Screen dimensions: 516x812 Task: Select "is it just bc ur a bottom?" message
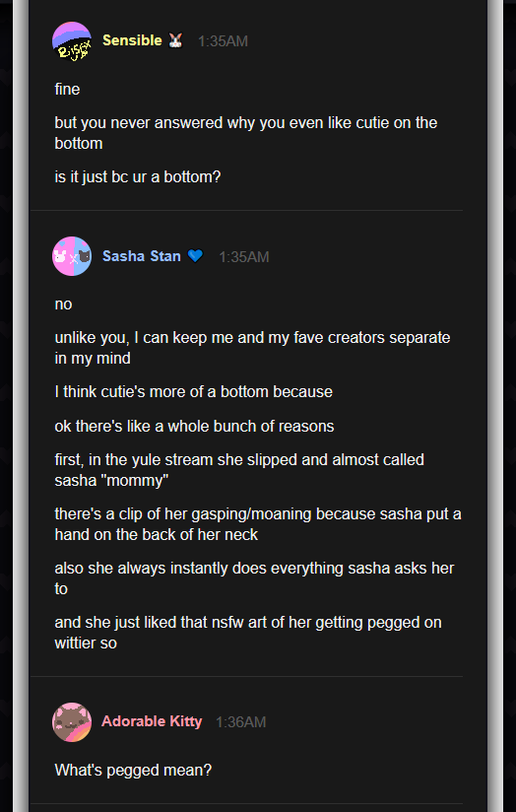click(x=138, y=177)
